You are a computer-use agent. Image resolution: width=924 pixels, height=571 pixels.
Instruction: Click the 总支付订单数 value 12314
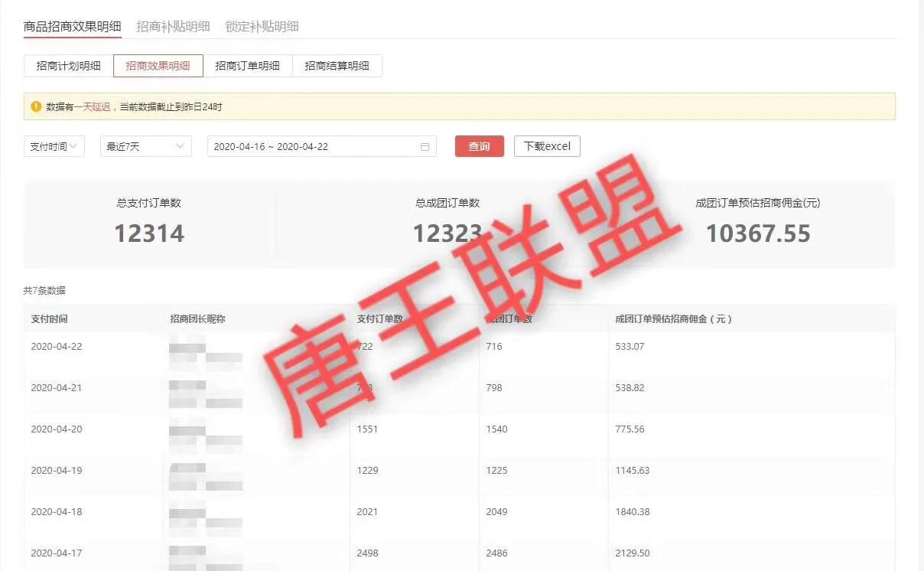148,233
